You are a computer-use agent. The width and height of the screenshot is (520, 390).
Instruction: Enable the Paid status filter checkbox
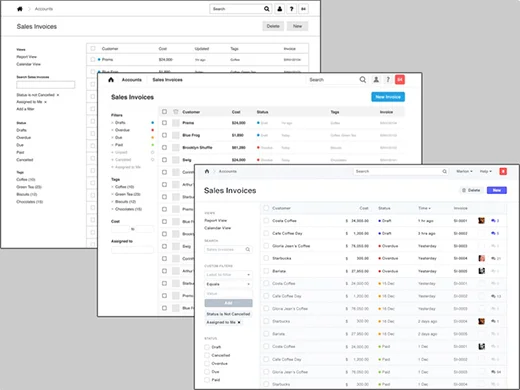207,380
